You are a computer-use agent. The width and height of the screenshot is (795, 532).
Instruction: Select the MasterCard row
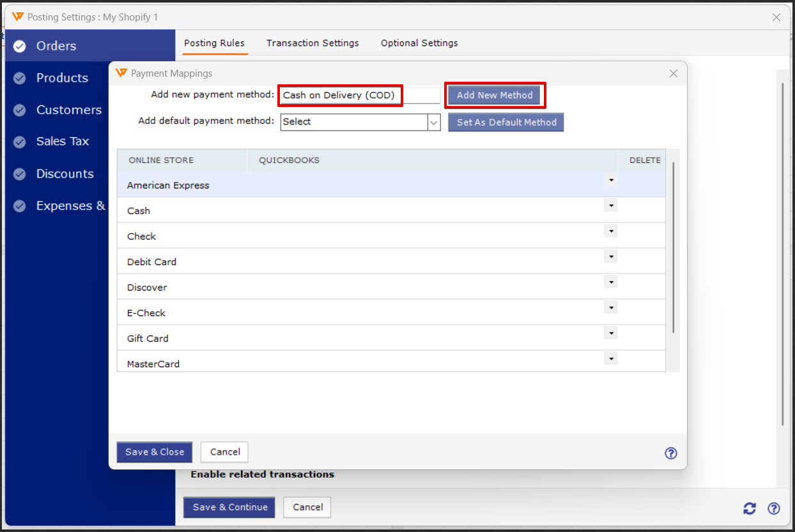point(391,361)
